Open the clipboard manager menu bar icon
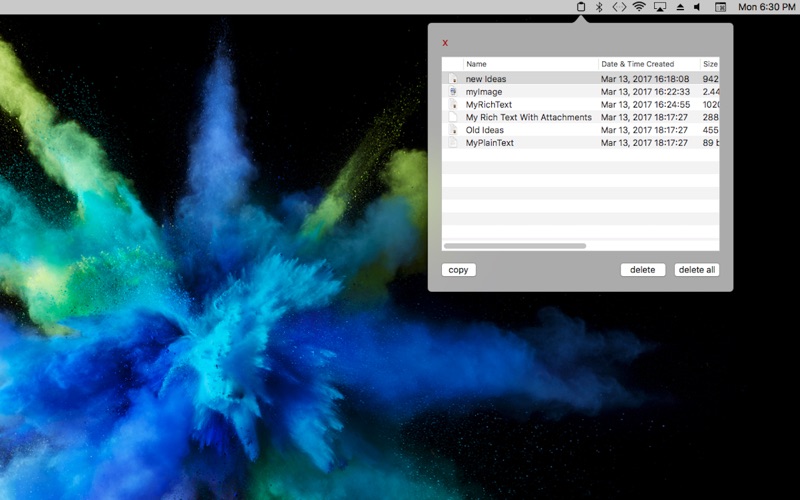 581,7
